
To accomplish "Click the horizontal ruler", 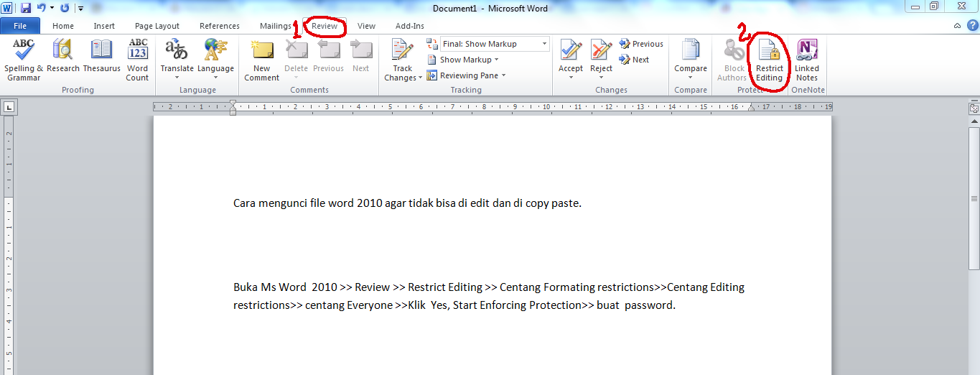I will [493, 107].
